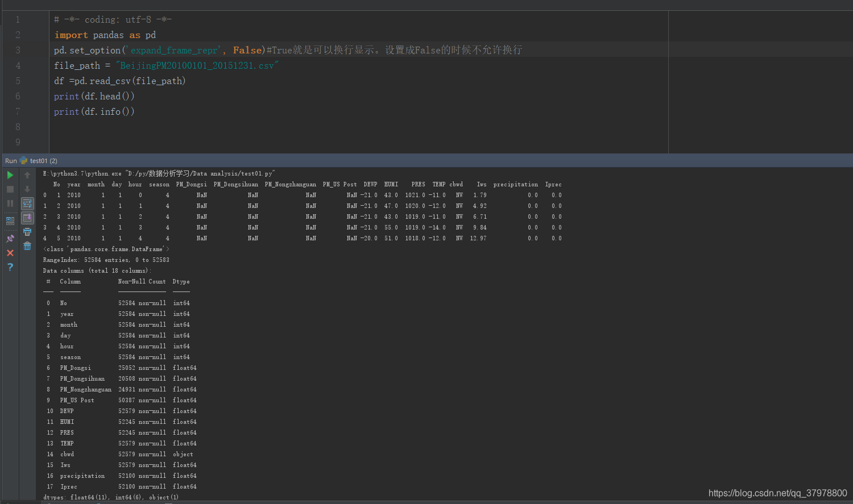Click 'Iprec' column name in info list
The height and width of the screenshot is (504, 853).
[x=69, y=487]
